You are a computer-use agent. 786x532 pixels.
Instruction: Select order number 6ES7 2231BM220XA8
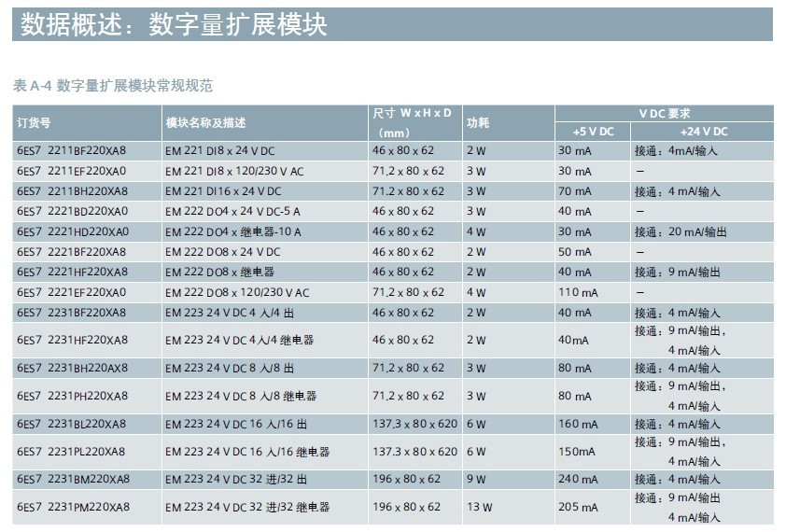[73, 480]
